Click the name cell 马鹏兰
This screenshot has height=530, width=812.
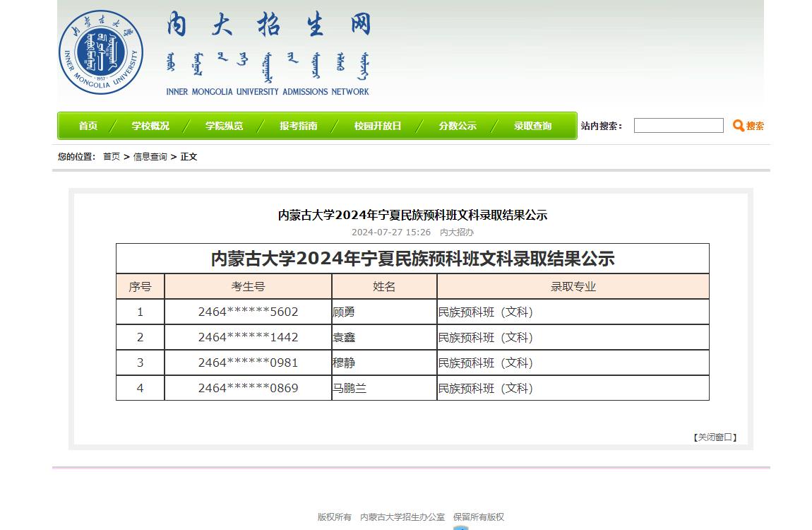384,388
